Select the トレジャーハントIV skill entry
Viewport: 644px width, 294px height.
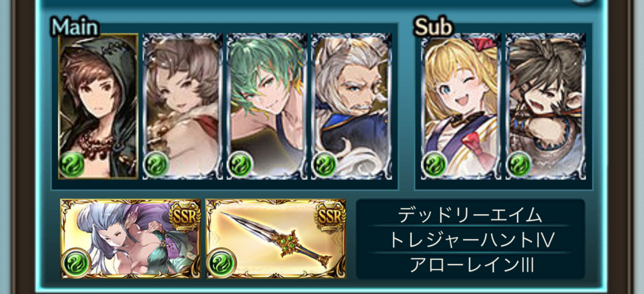pos(470,240)
